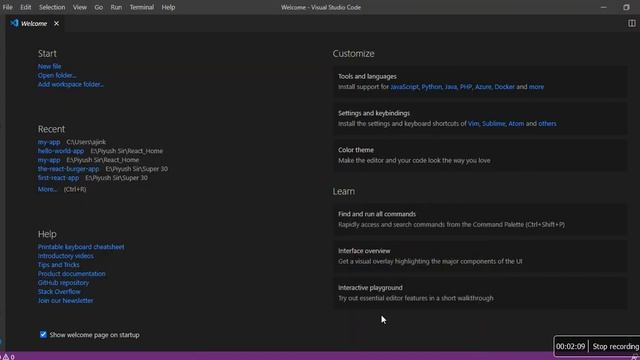
Task: Open Stack Overflow link
Action: 59,292
